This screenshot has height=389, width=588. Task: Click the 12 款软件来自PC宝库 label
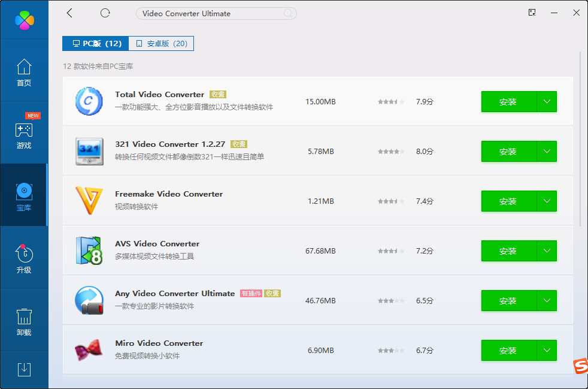click(98, 67)
